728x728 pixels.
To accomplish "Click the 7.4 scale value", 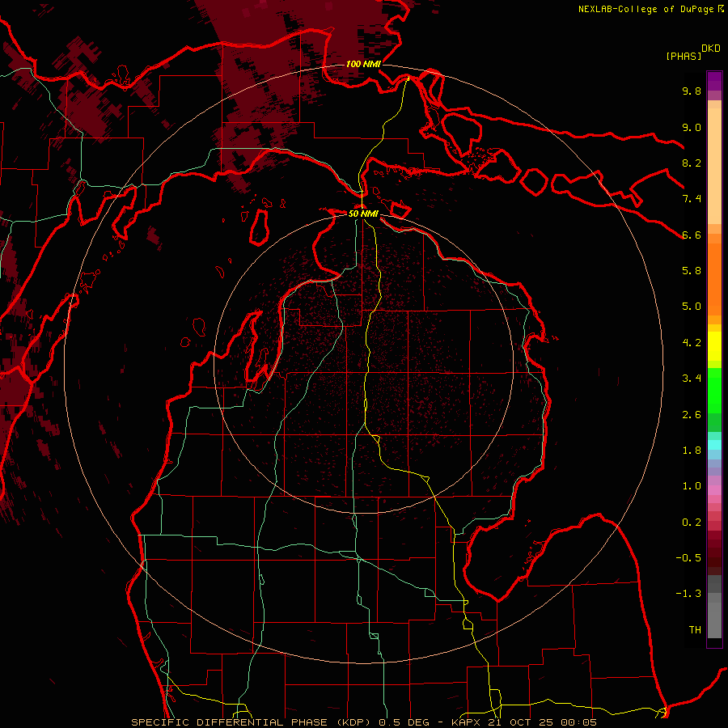I will coord(692,199).
